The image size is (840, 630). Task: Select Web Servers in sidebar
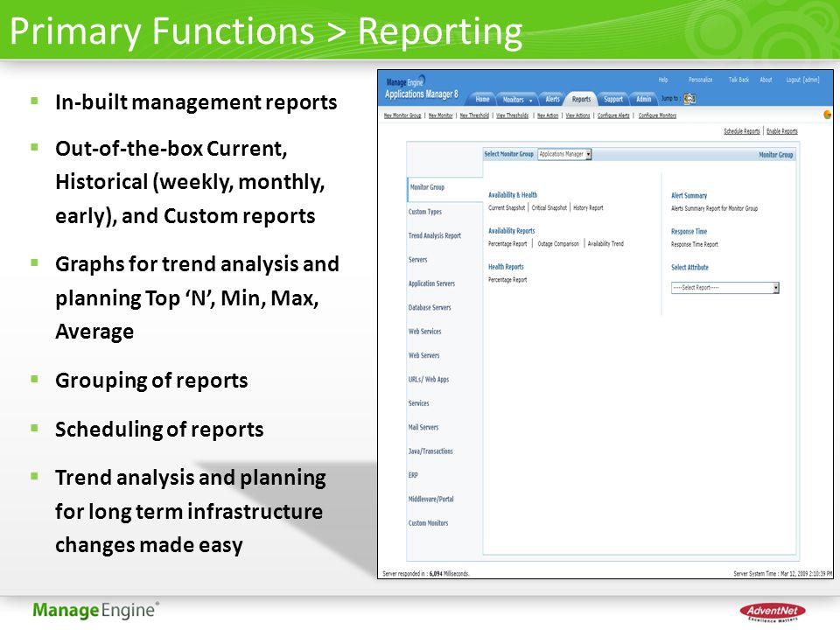423,355
